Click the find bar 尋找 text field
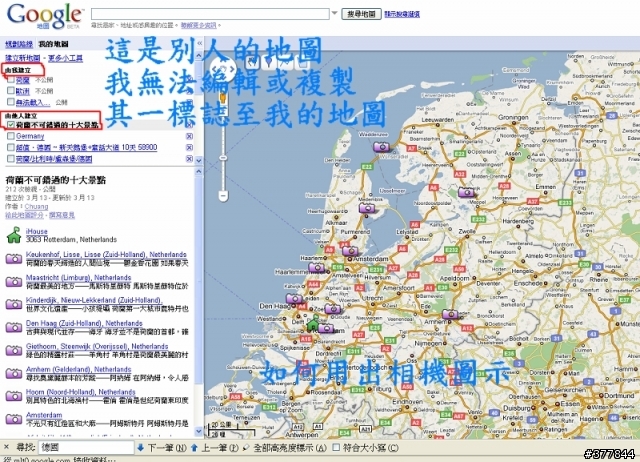 86,448
